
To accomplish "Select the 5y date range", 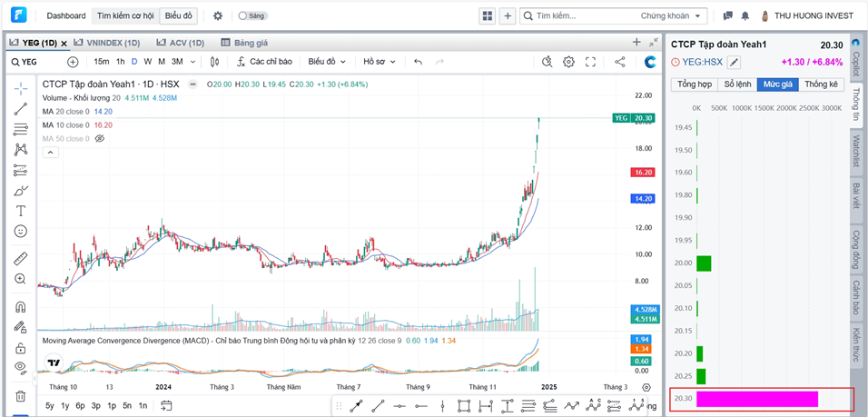I will click(x=50, y=405).
